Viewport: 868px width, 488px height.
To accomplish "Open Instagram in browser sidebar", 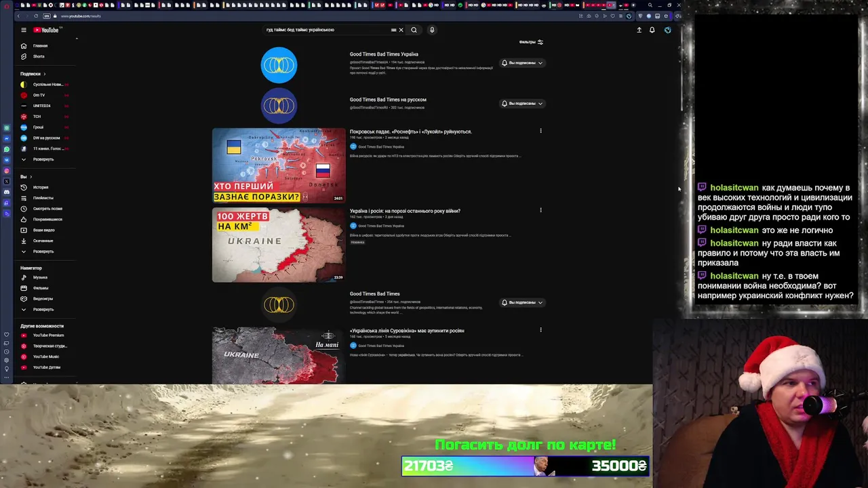I will coord(7,171).
